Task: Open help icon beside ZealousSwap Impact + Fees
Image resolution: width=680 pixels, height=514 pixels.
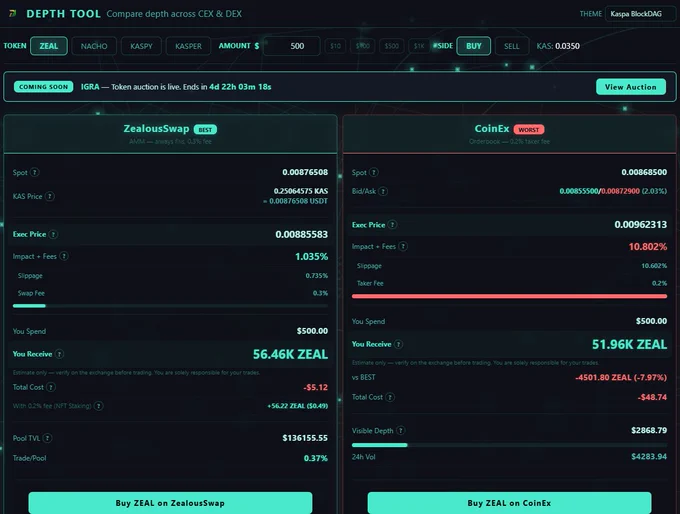Action: tap(64, 256)
